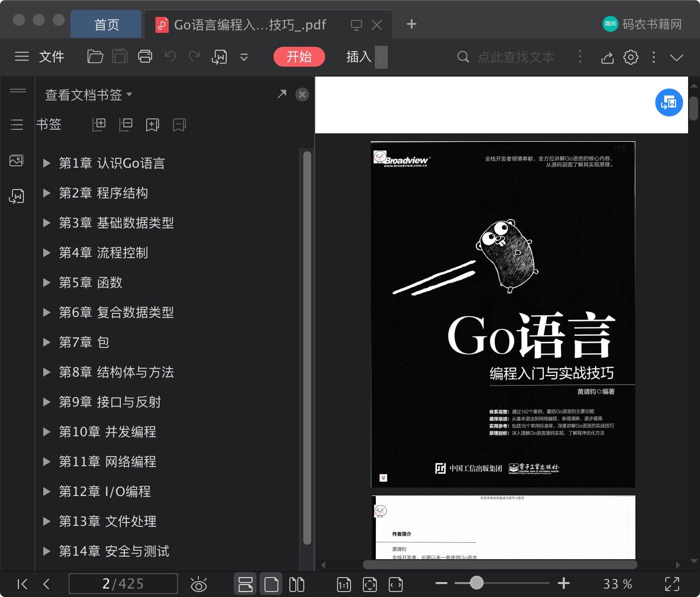Click the sidebar document convert icon
Viewport: 700px width, 597px height.
click(16, 197)
